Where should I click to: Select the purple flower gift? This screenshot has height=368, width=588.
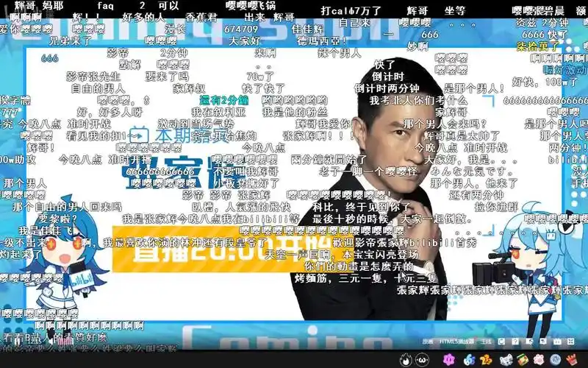tap(448, 360)
